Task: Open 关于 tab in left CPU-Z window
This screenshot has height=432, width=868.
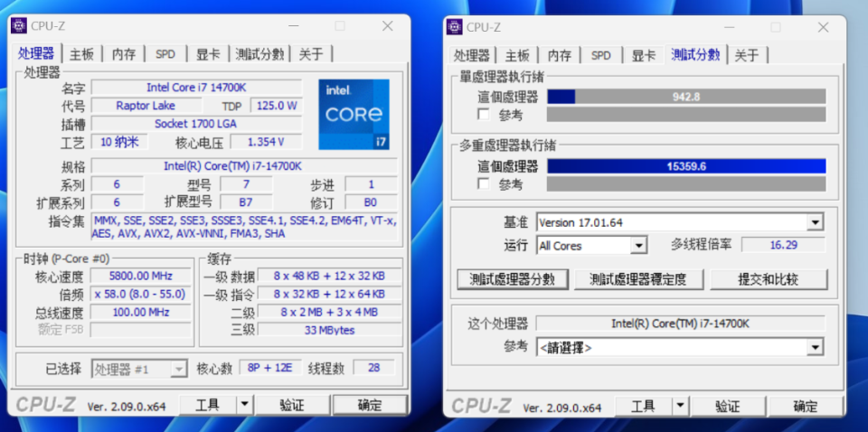Action: point(311,54)
